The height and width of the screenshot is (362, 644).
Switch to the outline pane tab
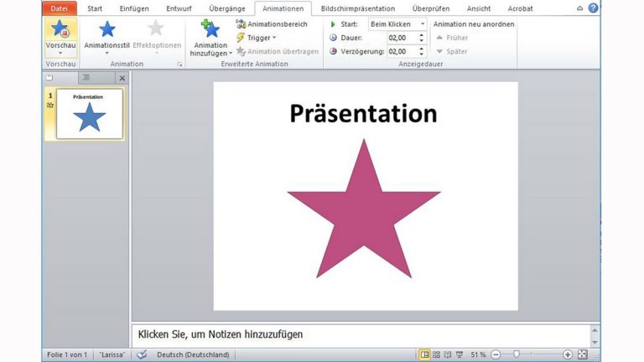point(86,78)
